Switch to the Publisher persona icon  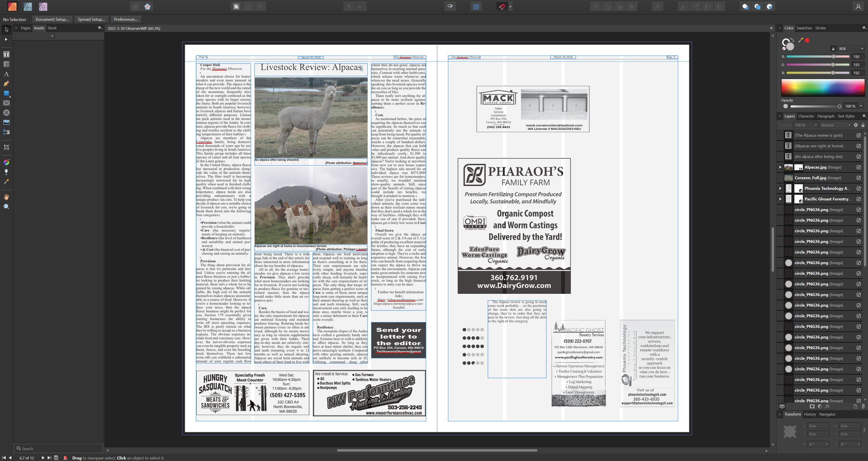click(x=12, y=6)
